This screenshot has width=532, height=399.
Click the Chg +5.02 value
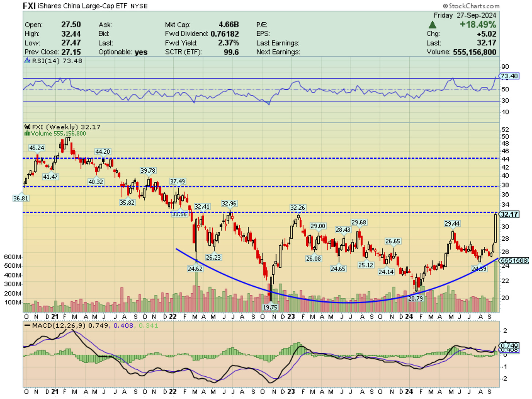[486, 34]
